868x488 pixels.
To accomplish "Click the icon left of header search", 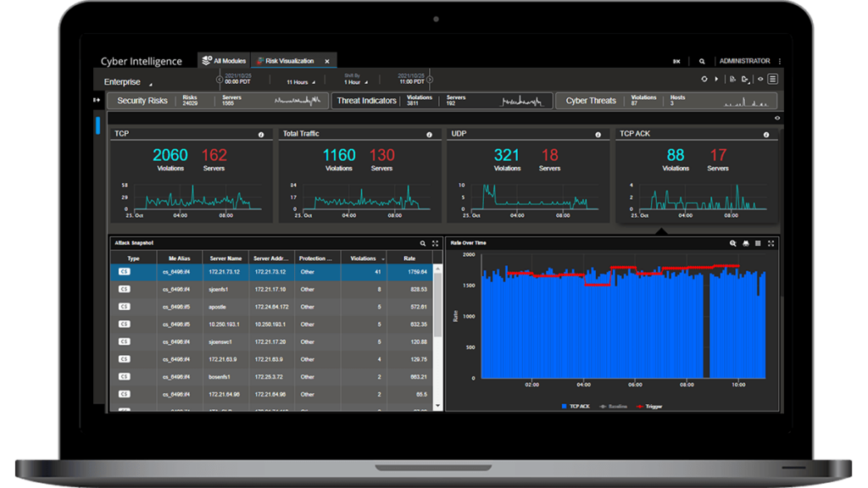I will (x=676, y=61).
